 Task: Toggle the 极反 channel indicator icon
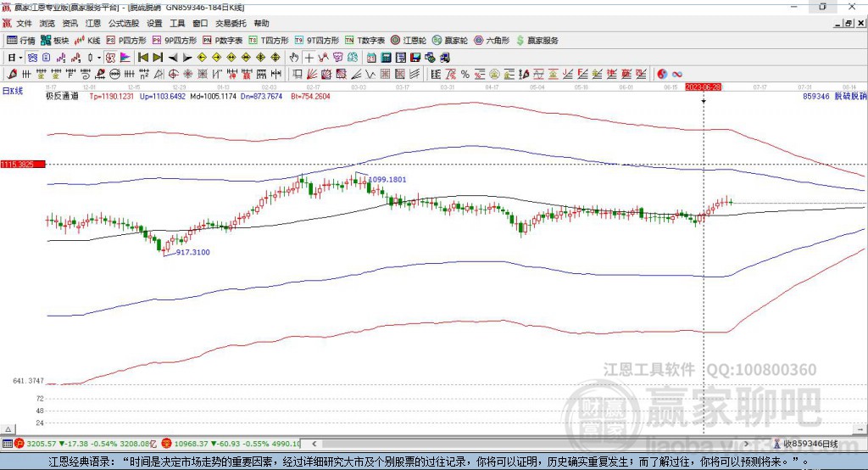tap(110, 58)
